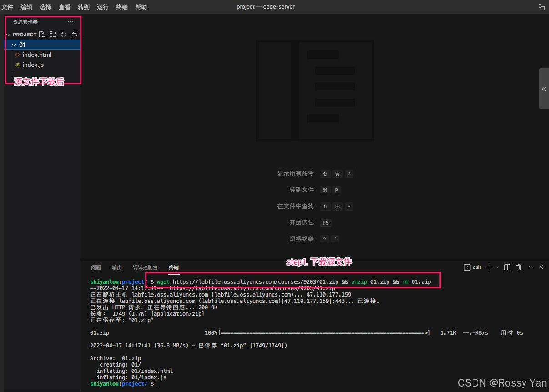This screenshot has height=392, width=549.
Task: Select the 终端 panel tab
Action: tap(174, 267)
